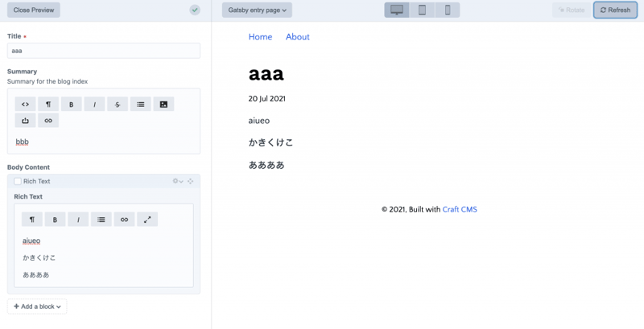The image size is (644, 329).
Task: Click the Close Preview button
Action: 33,10
